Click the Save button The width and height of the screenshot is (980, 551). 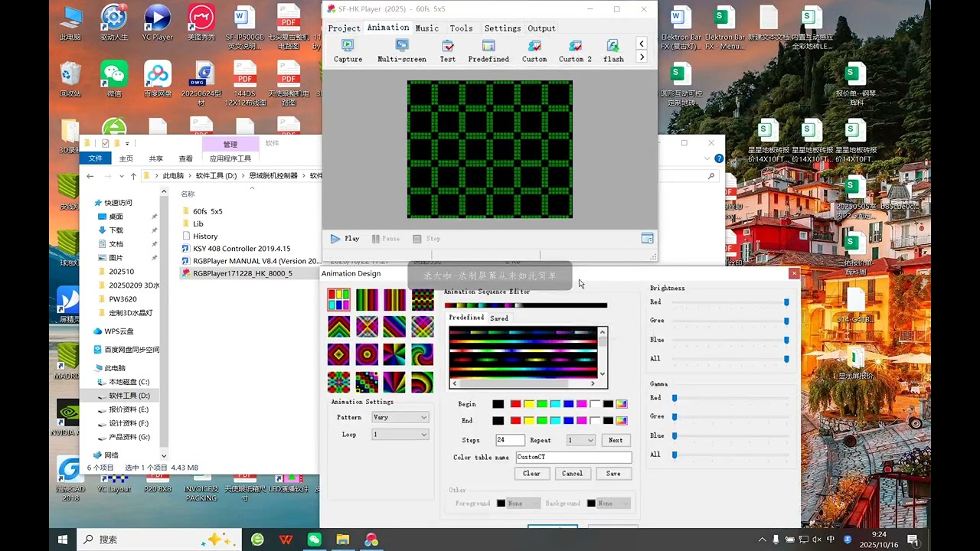pyautogui.click(x=613, y=474)
